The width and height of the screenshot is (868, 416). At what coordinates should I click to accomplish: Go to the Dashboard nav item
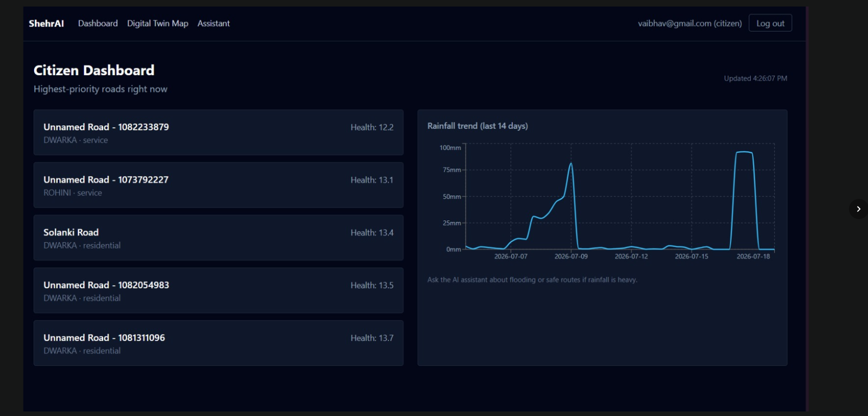coord(98,24)
